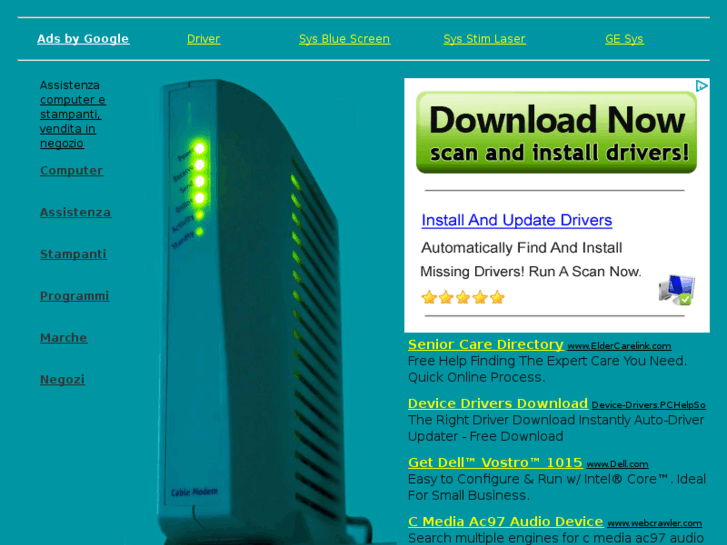Open the Sys Blue Screen link
Image resolution: width=727 pixels, height=545 pixels.
pos(344,39)
